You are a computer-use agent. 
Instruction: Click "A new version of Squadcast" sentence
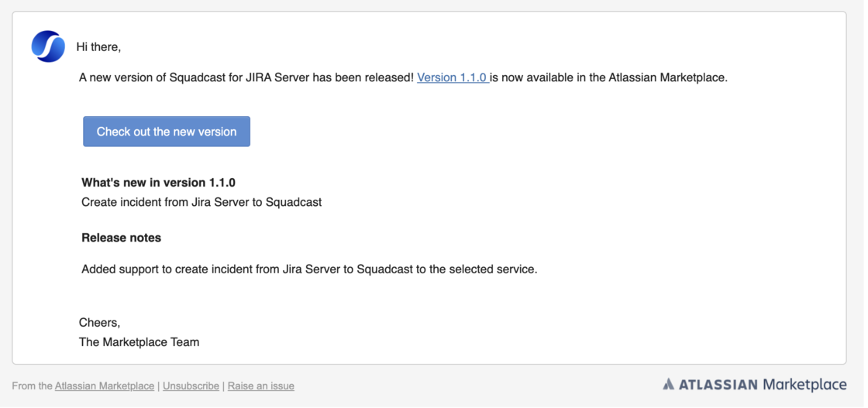403,77
